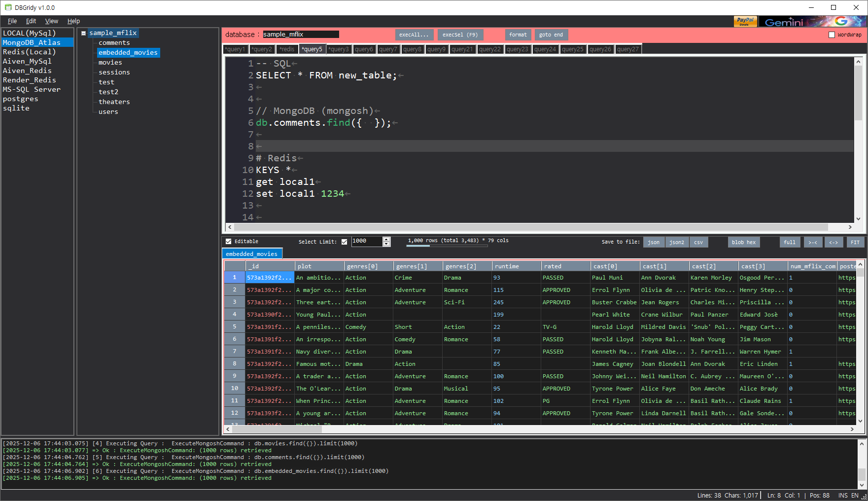This screenshot has width=868, height=501.
Task: Switch results to full view
Action: click(x=790, y=242)
